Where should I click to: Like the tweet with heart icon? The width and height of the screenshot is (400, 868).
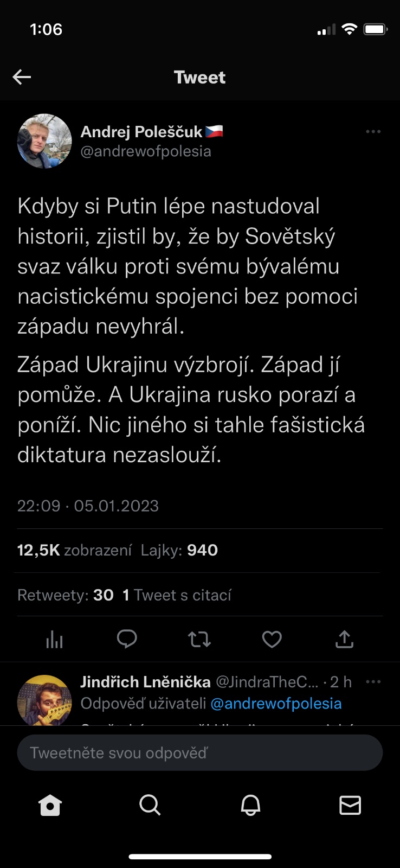pos(272,640)
